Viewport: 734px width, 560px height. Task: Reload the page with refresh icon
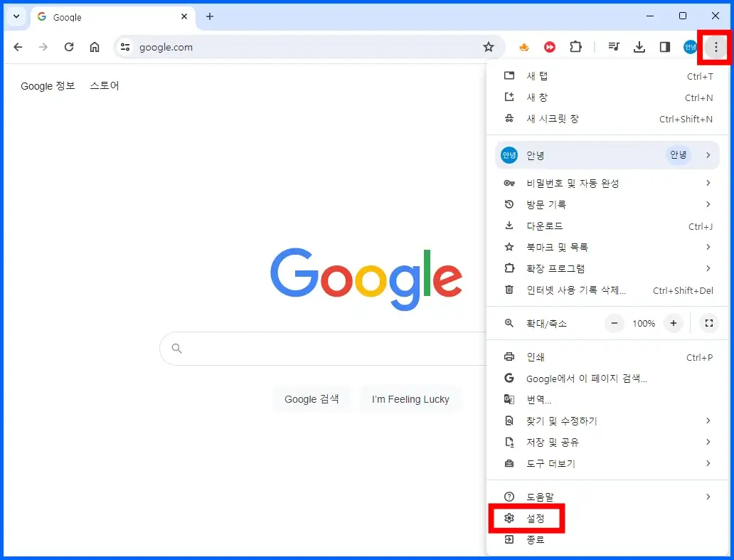pyautogui.click(x=69, y=47)
